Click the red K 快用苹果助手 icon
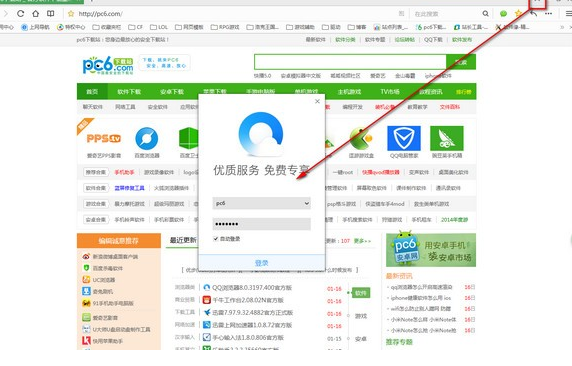The height and width of the screenshot is (366, 572). pos(86,340)
